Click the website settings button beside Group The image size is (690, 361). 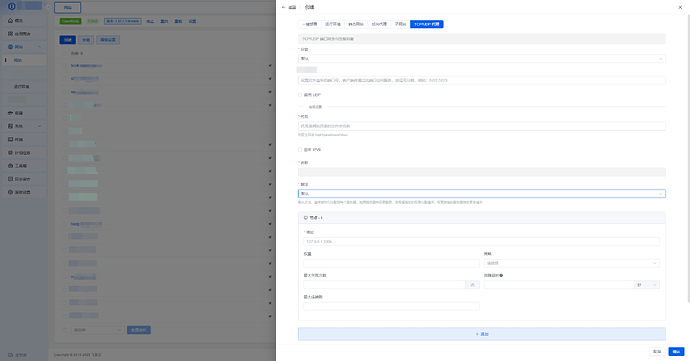coord(108,40)
